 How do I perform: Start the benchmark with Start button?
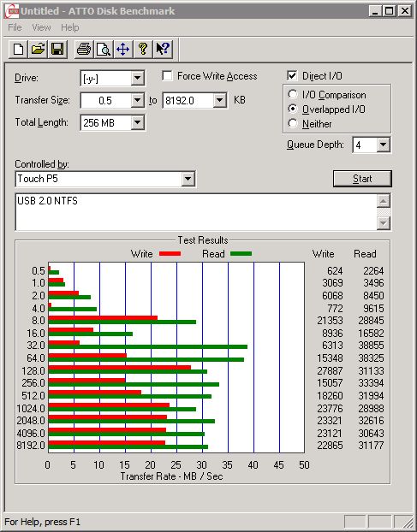coord(362,179)
